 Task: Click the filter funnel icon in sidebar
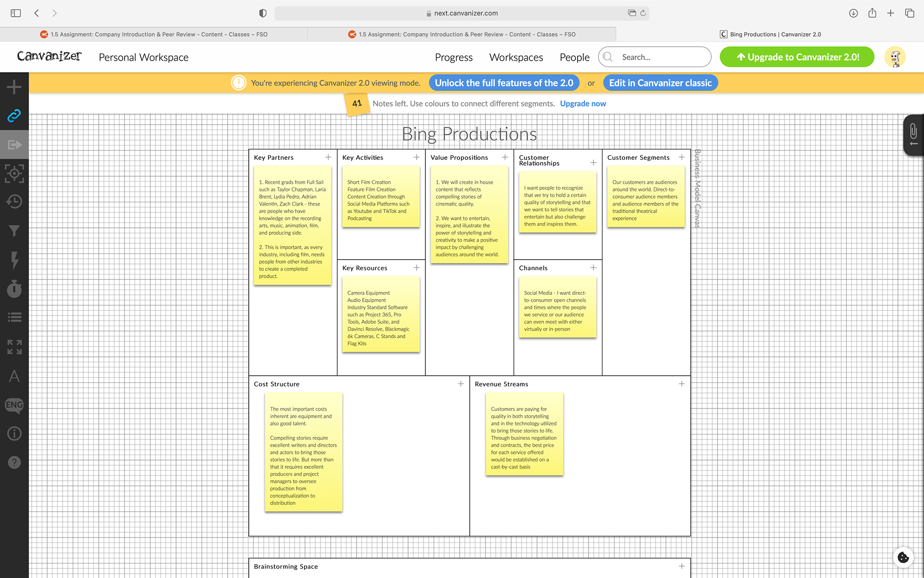tap(14, 231)
